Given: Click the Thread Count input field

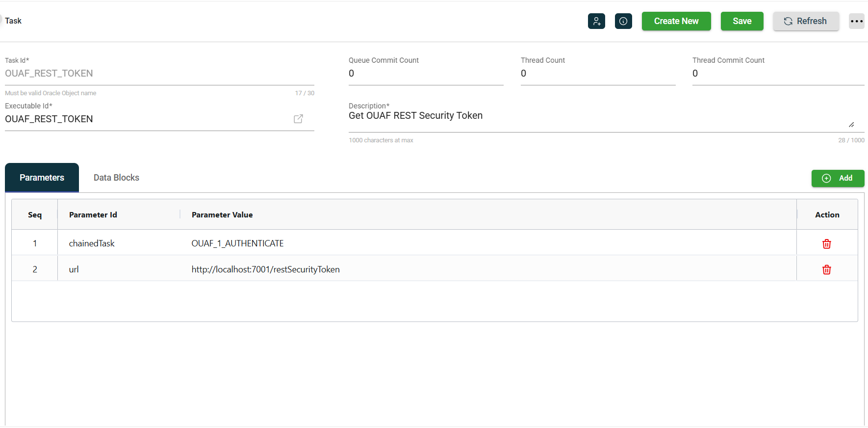Looking at the screenshot, I should click(x=598, y=74).
